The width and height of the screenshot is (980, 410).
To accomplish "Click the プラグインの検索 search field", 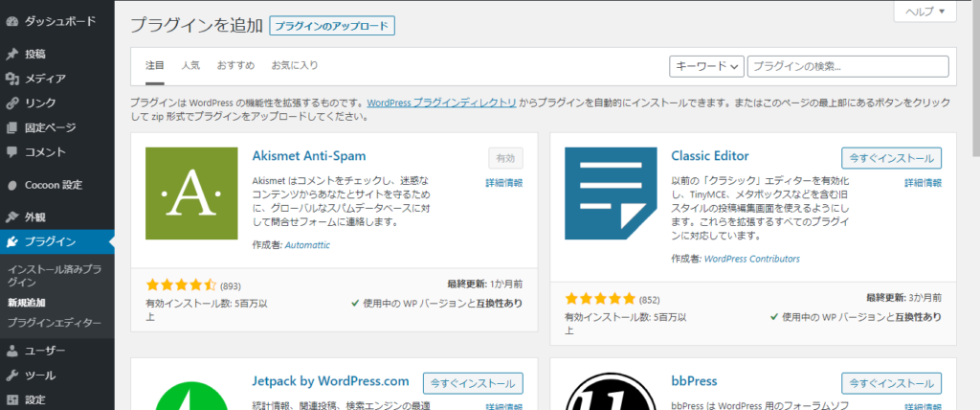I will pos(848,66).
